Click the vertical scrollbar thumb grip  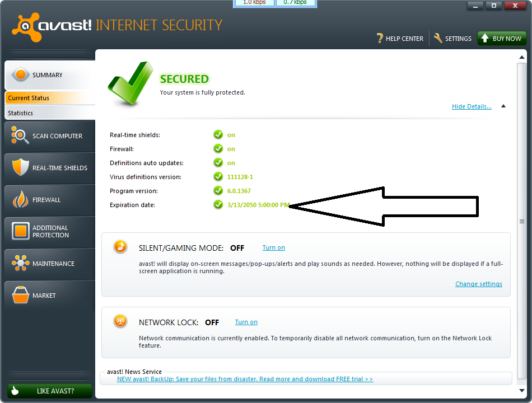coord(522,222)
